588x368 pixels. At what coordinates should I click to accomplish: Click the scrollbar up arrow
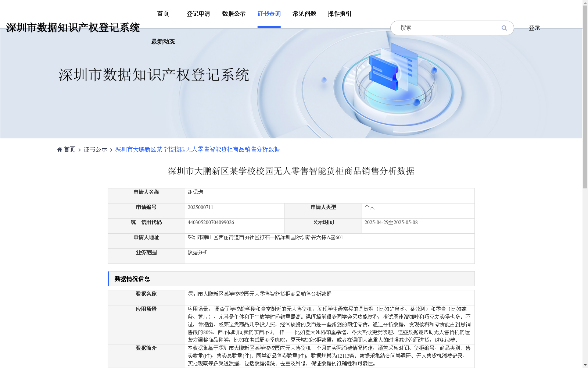(x=585, y=3)
